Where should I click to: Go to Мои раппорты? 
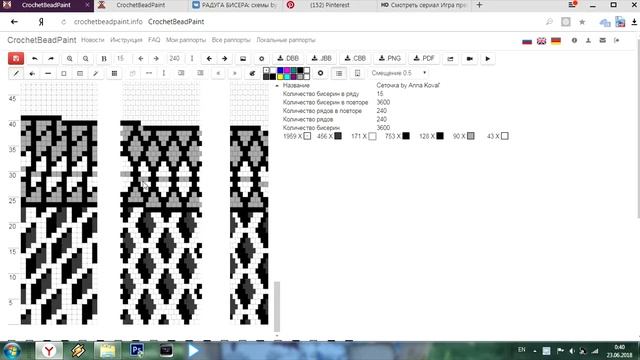(186, 40)
